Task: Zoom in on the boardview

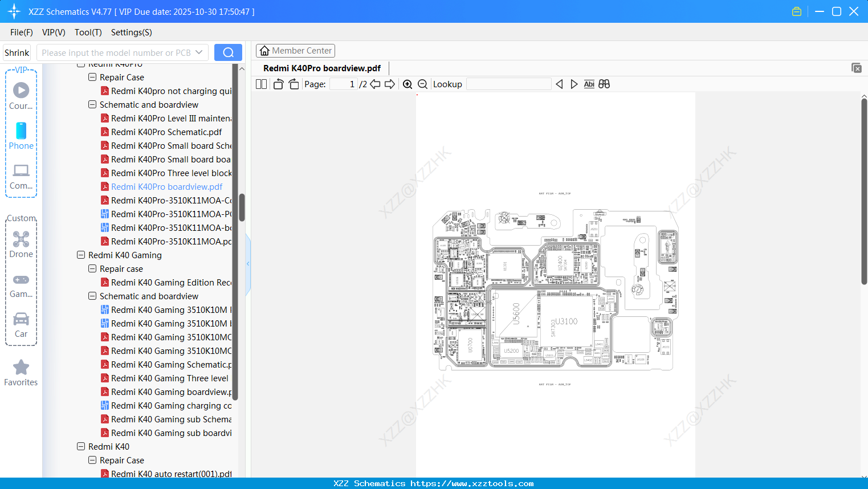Action: 407,84
